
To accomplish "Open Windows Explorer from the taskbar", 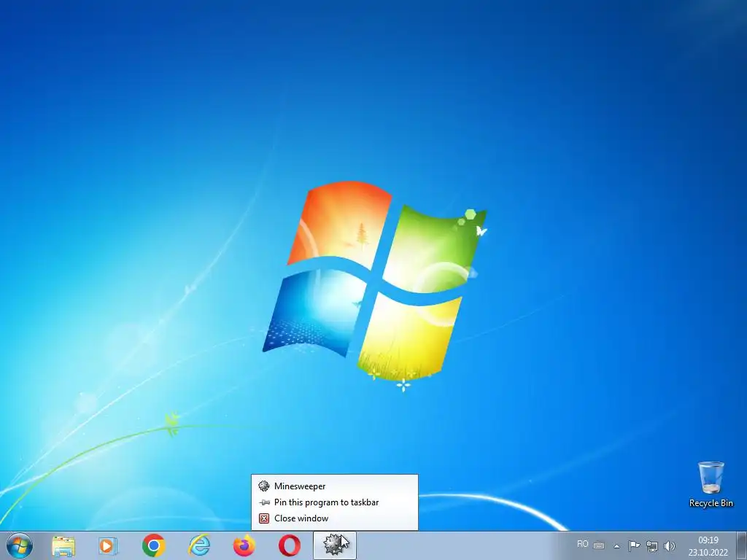I will pyautogui.click(x=63, y=545).
